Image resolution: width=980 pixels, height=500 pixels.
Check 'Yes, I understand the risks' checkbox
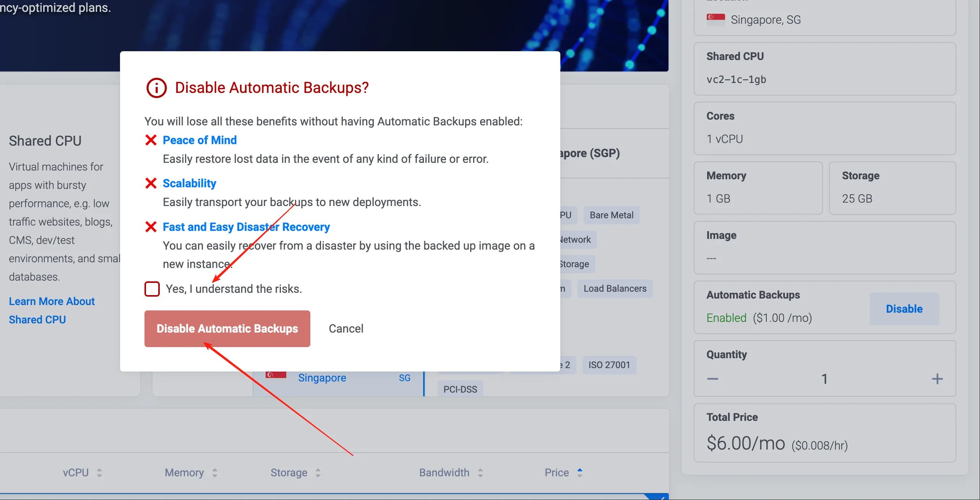pos(152,289)
